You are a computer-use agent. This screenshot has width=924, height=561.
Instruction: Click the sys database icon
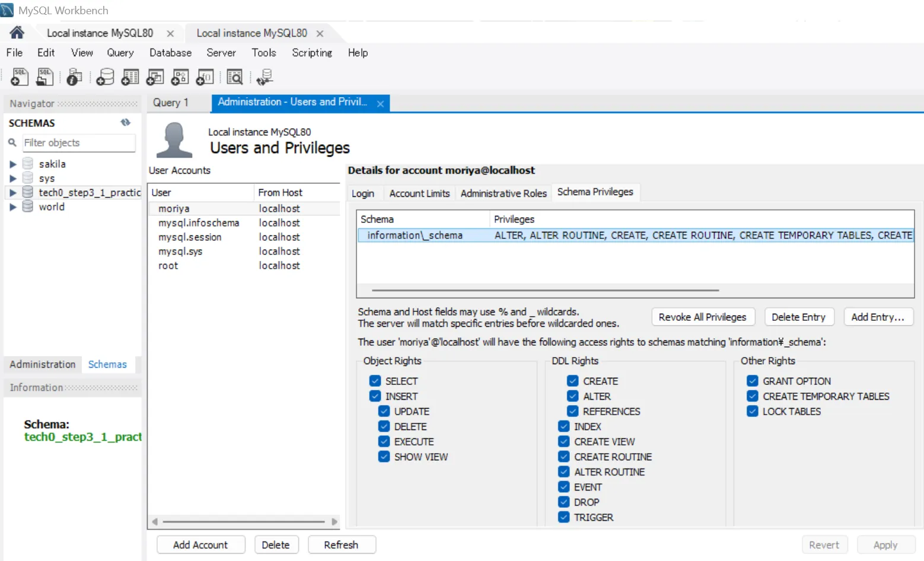[28, 177]
